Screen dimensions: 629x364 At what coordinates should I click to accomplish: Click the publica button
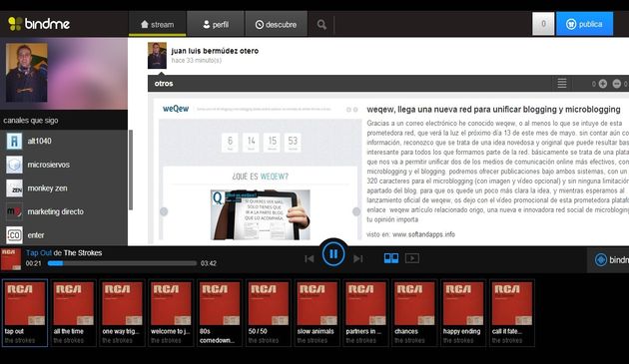584,24
